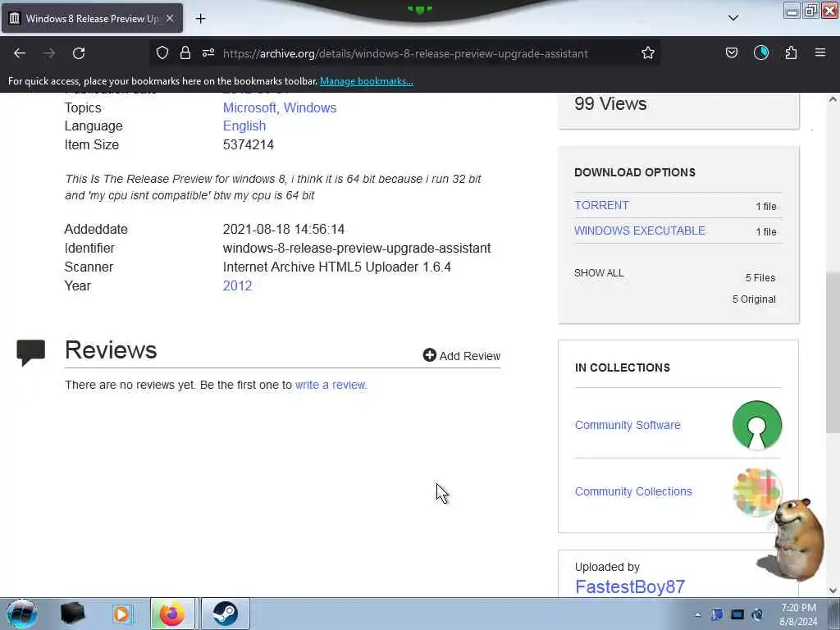Viewport: 840px width, 630px height.
Task: Click Add Review plus button
Action: click(461, 356)
